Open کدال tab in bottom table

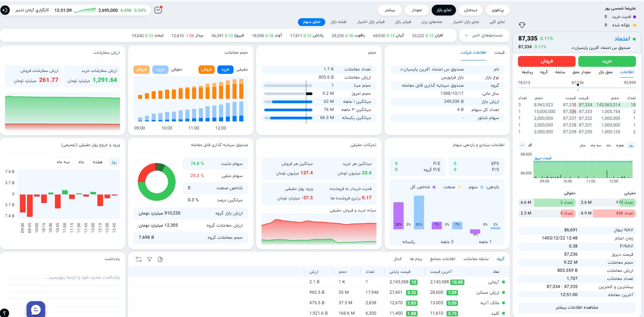coord(398,259)
